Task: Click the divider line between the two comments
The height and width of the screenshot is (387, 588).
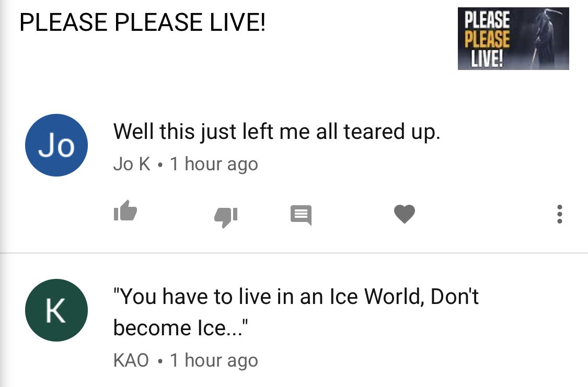Action: tap(294, 253)
